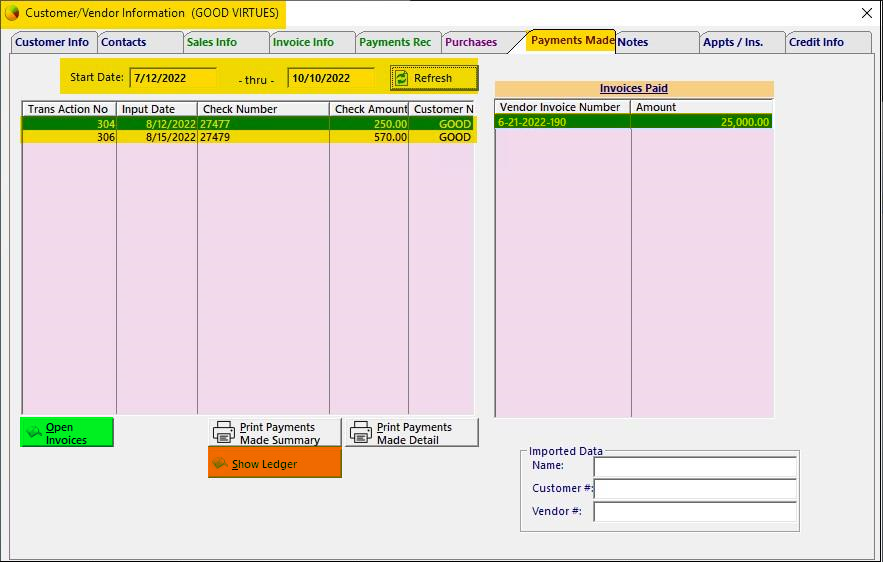Click the Start Date field
This screenshot has width=883, height=562.
coord(172,78)
